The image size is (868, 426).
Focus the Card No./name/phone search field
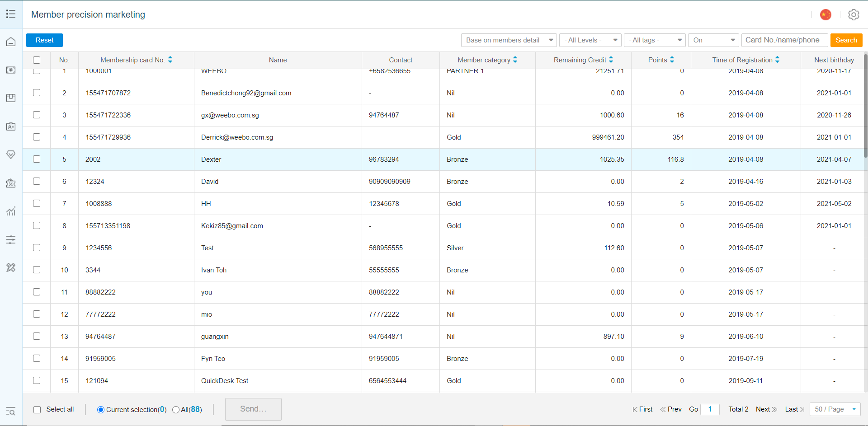tap(785, 40)
